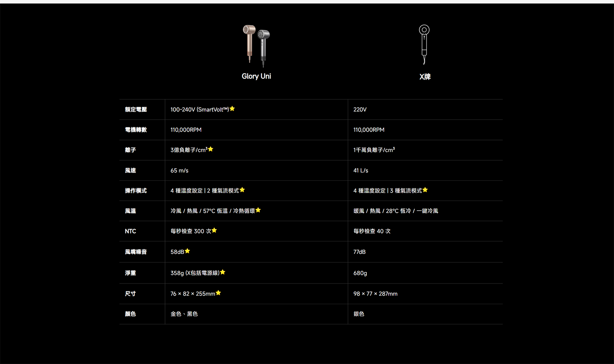Click the 風溫 row label
Screen dimensions: 614x364
pos(130,211)
